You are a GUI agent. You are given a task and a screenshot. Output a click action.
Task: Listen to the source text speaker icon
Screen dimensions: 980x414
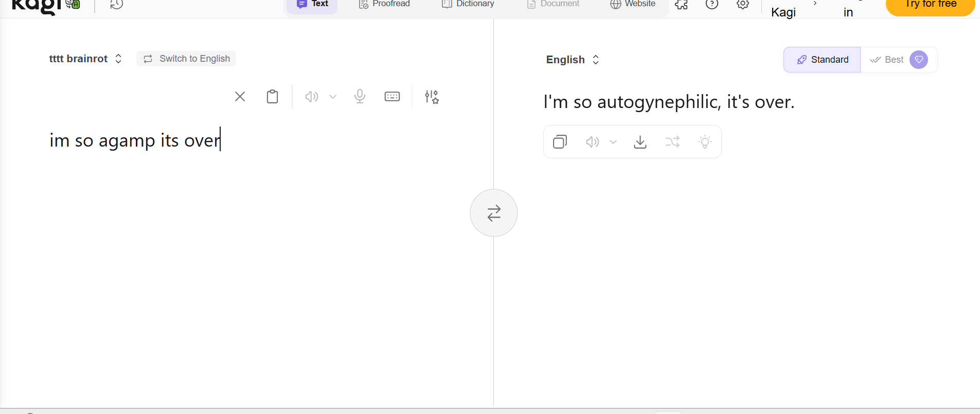coord(312,97)
